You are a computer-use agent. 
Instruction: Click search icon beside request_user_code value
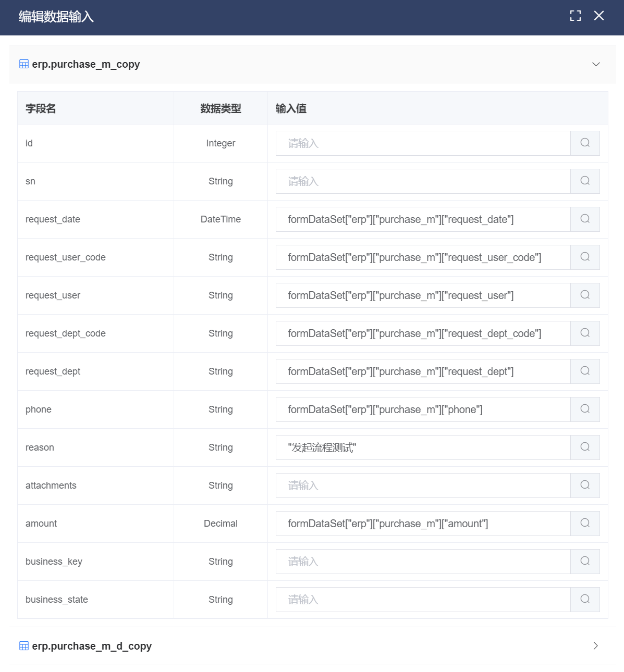[585, 257]
